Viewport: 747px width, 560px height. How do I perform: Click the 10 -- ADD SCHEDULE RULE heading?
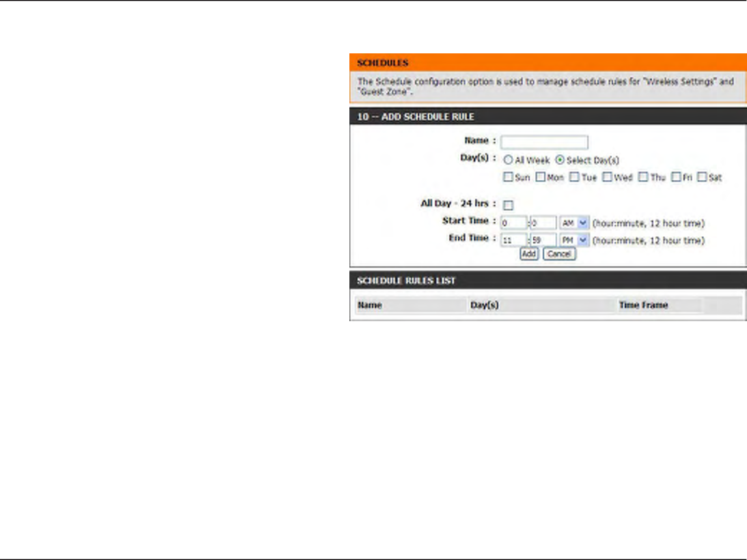(x=415, y=117)
